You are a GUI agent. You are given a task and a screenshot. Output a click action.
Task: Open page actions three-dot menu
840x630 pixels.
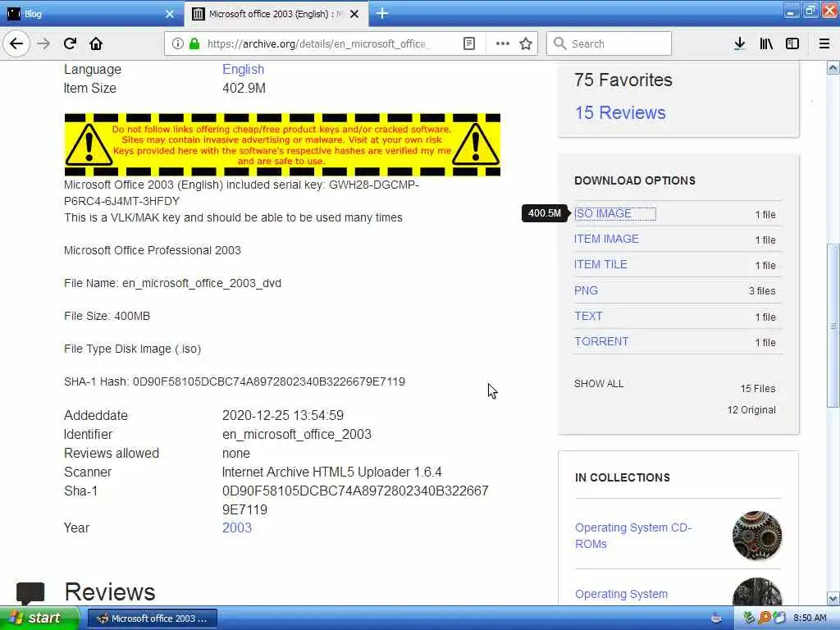503,43
